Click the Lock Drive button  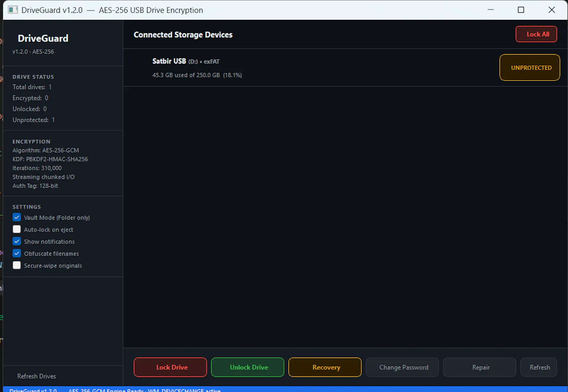click(170, 367)
